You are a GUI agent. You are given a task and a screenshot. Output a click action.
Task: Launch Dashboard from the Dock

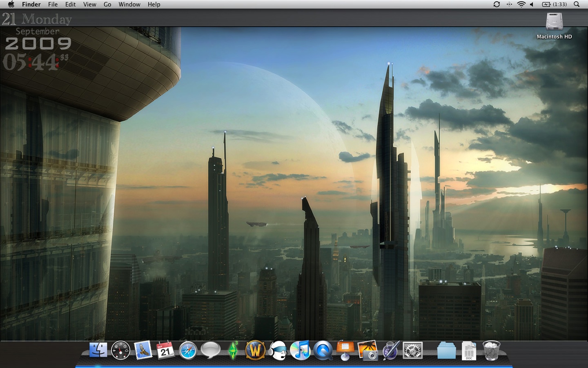(x=120, y=350)
